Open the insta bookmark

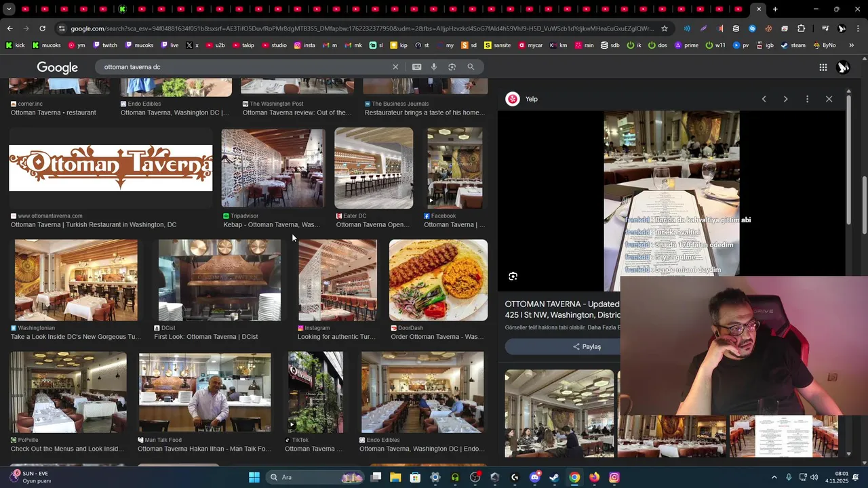[304, 45]
